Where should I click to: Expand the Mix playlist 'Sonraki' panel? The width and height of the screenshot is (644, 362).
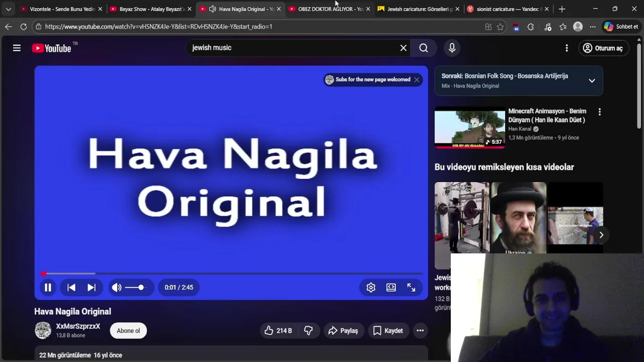point(592,80)
